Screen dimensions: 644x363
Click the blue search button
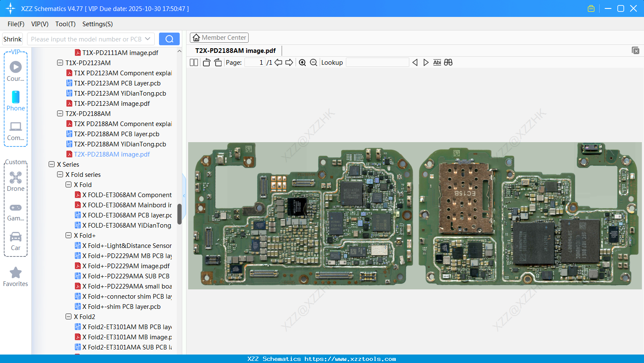(x=169, y=39)
